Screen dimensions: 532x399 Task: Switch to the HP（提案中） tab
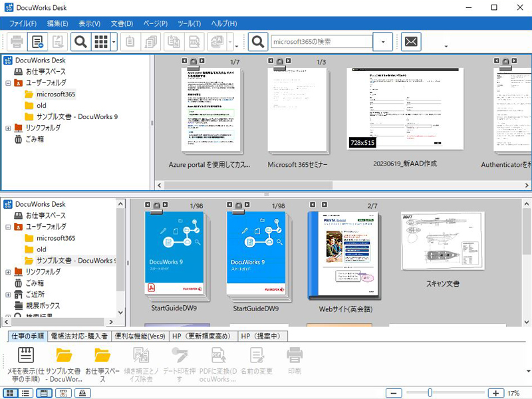263,336
